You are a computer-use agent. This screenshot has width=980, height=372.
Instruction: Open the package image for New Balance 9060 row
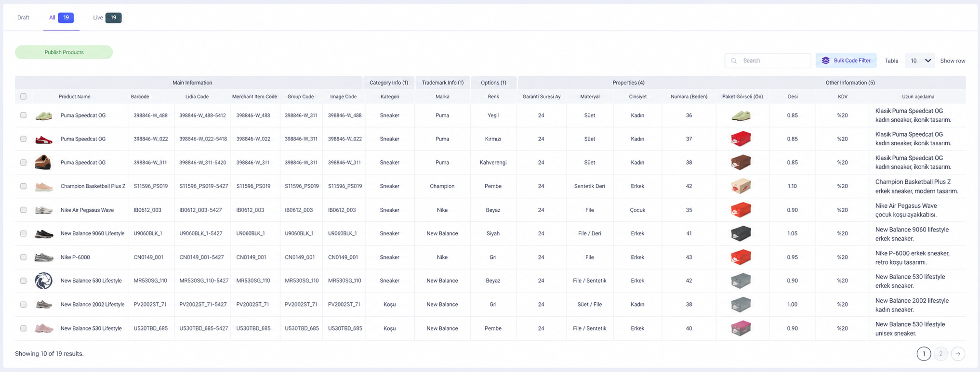[x=741, y=233]
